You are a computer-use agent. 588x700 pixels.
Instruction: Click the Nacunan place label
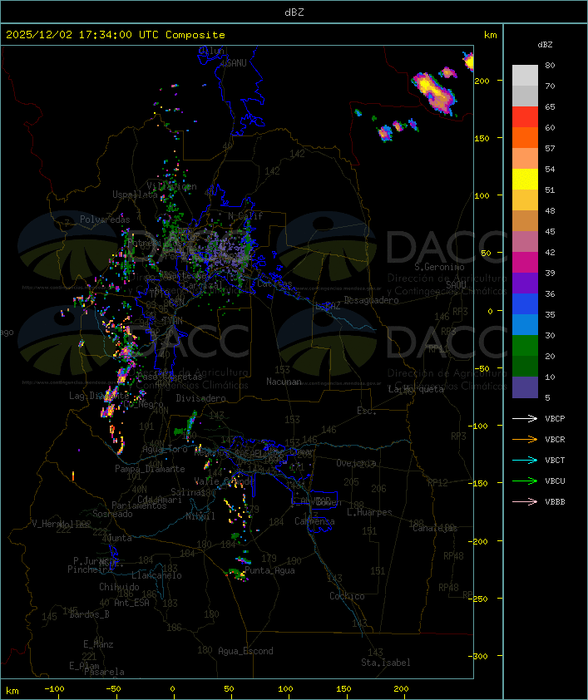(284, 382)
